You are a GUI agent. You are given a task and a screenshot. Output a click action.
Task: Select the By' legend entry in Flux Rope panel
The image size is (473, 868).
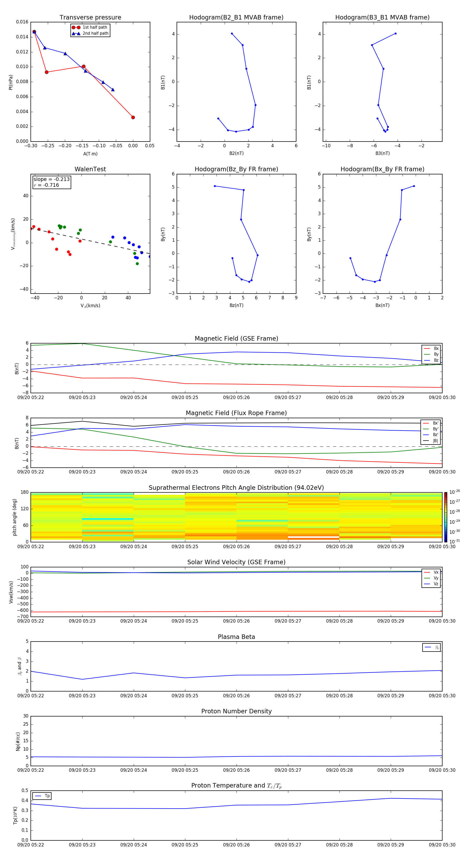point(431,429)
